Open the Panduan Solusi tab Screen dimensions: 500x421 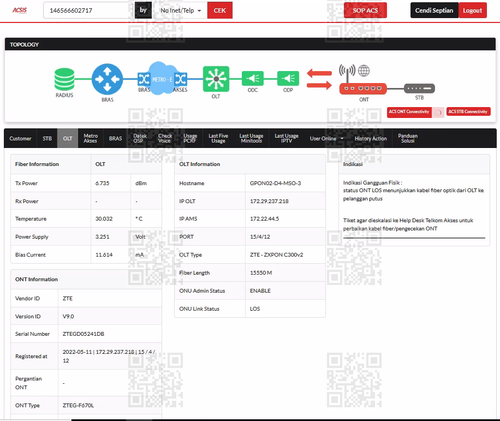point(407,138)
